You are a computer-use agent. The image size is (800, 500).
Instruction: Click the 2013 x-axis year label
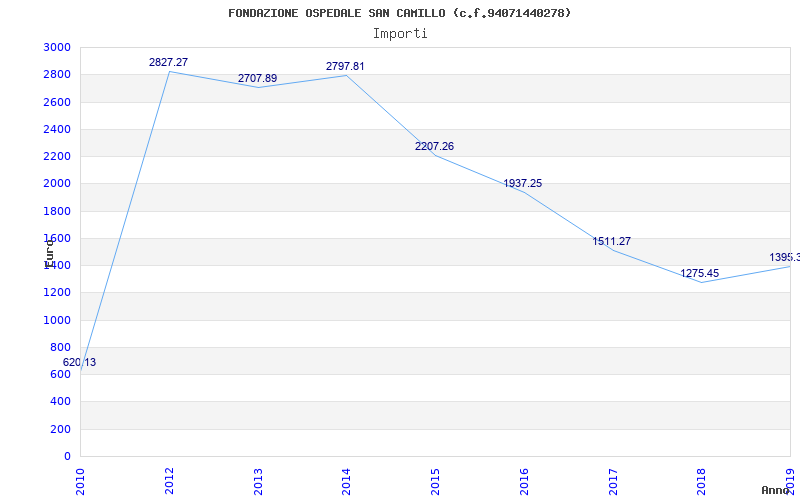pyautogui.click(x=258, y=481)
